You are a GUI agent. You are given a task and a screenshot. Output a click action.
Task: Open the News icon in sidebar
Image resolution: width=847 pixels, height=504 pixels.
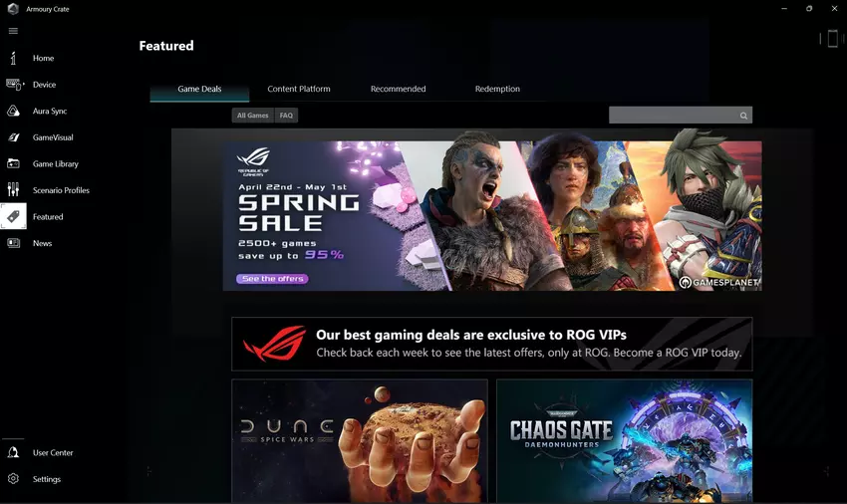(x=13, y=243)
